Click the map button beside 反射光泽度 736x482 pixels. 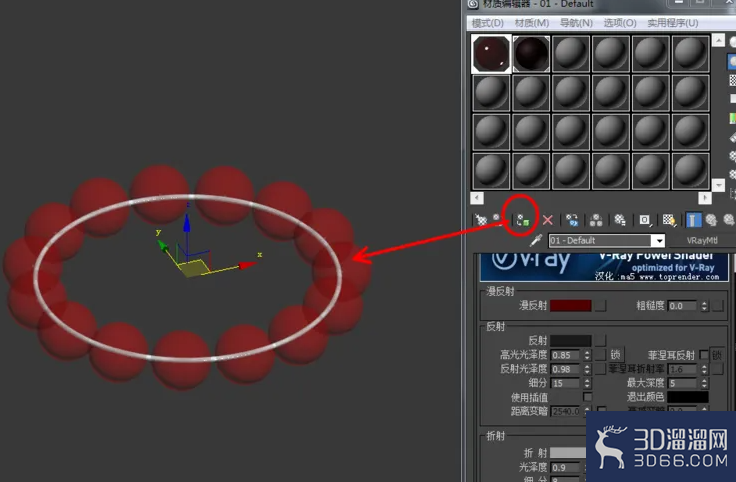pyautogui.click(x=600, y=369)
